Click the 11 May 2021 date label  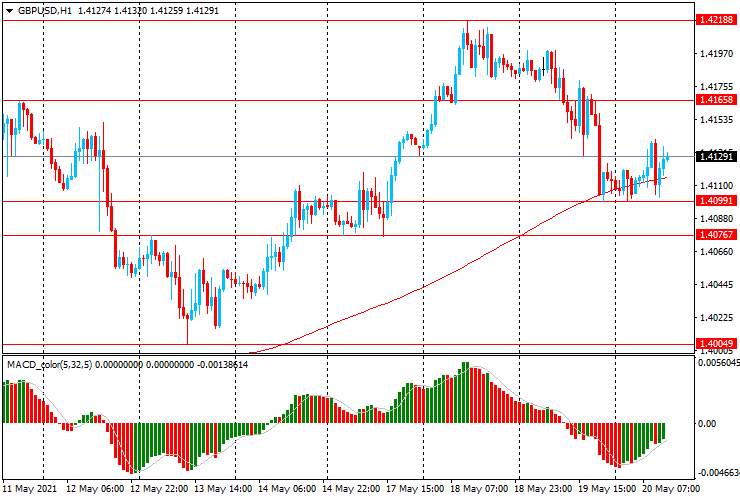(x=30, y=489)
